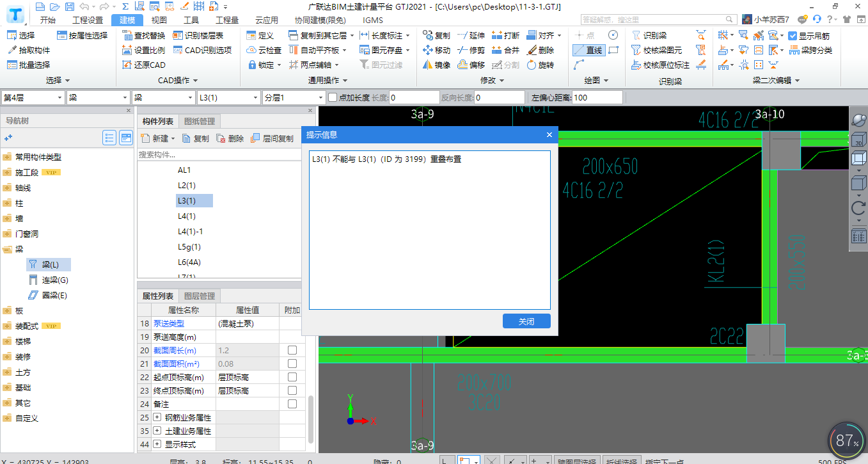Open 通用操作 group dropdown

(x=327, y=80)
